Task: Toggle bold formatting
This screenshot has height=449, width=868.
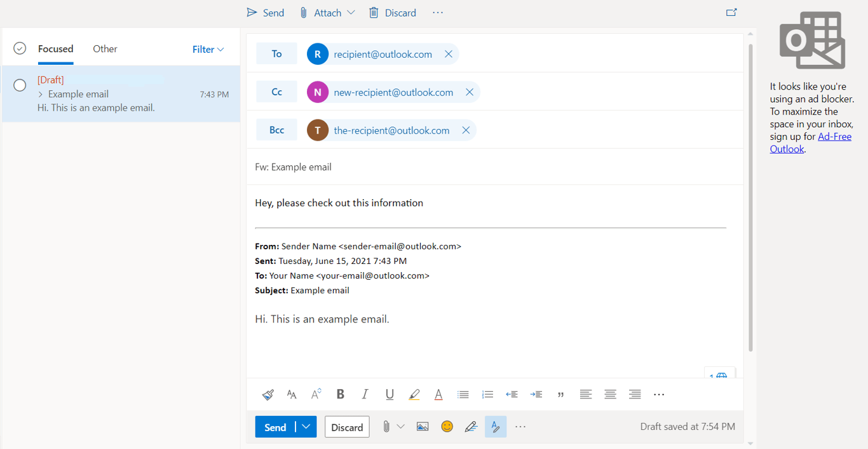Action: pos(340,394)
